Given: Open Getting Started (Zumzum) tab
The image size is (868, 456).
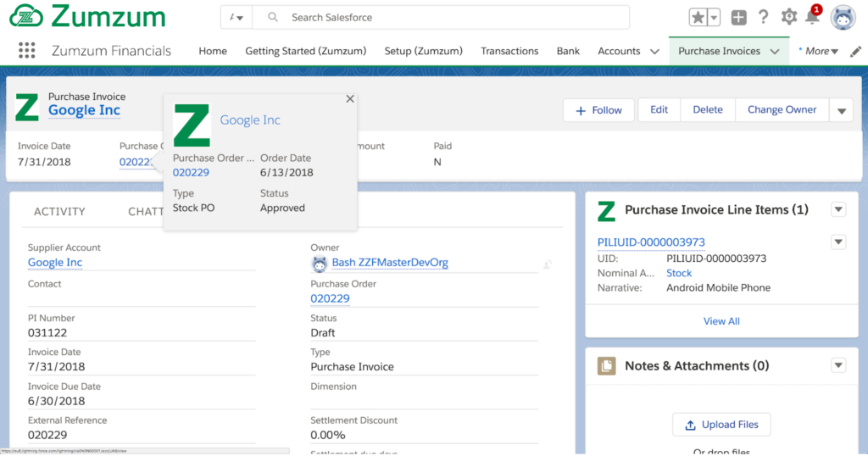Looking at the screenshot, I should coord(305,51).
